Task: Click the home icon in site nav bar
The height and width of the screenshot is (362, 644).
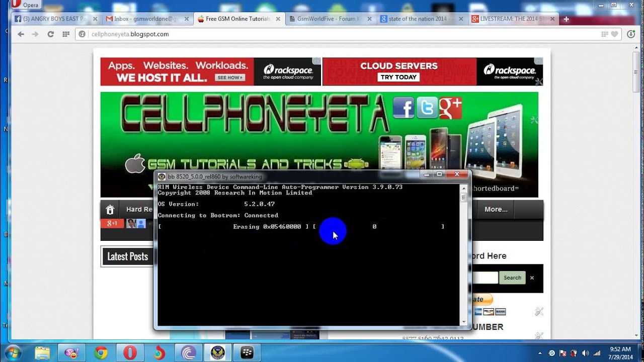Action: (x=110, y=209)
